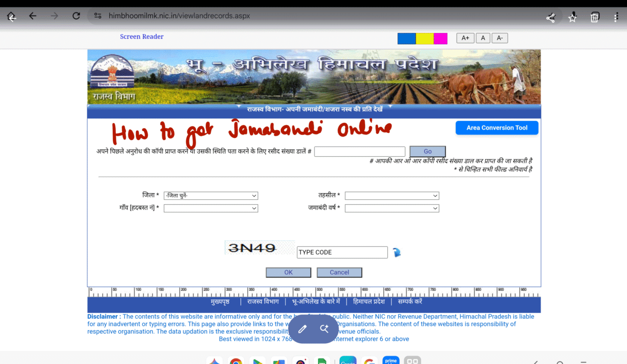Open the सम्पर्क करें footer menu item

(x=410, y=301)
